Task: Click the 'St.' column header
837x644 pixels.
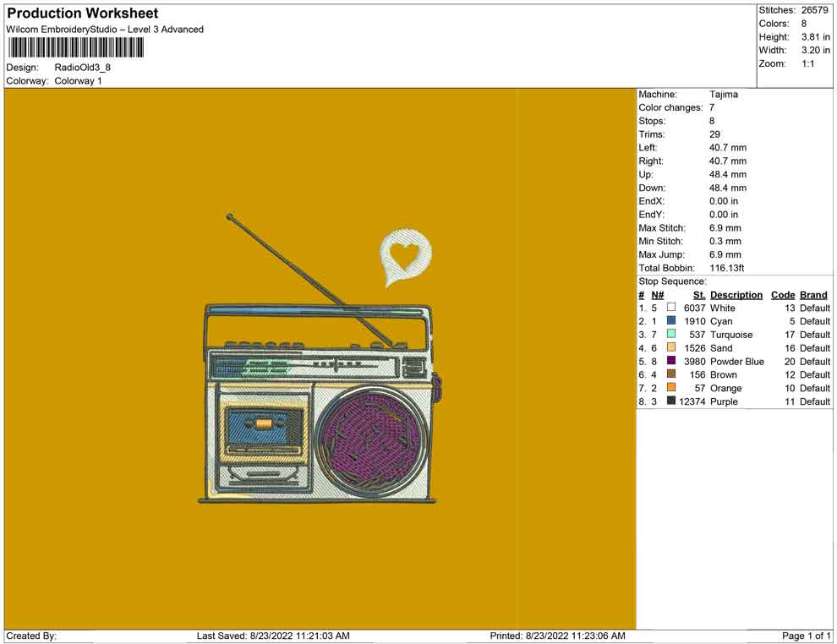Action: [x=699, y=294]
